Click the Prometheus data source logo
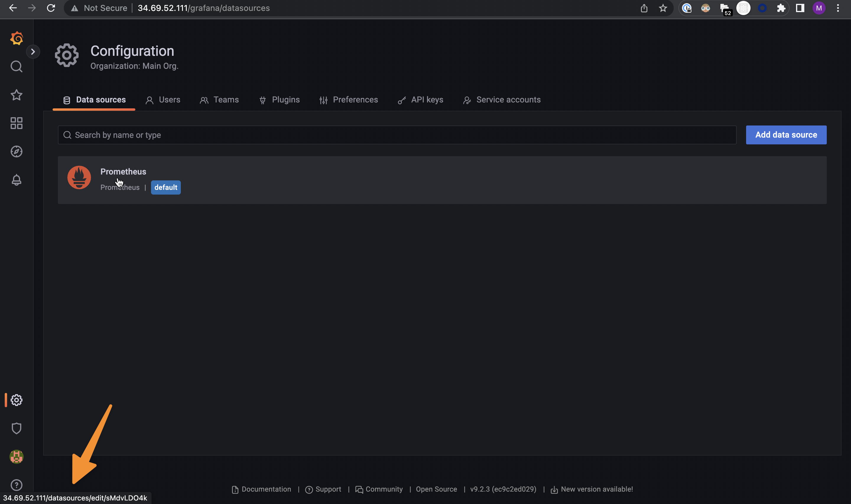The height and width of the screenshot is (504, 851). click(x=79, y=177)
